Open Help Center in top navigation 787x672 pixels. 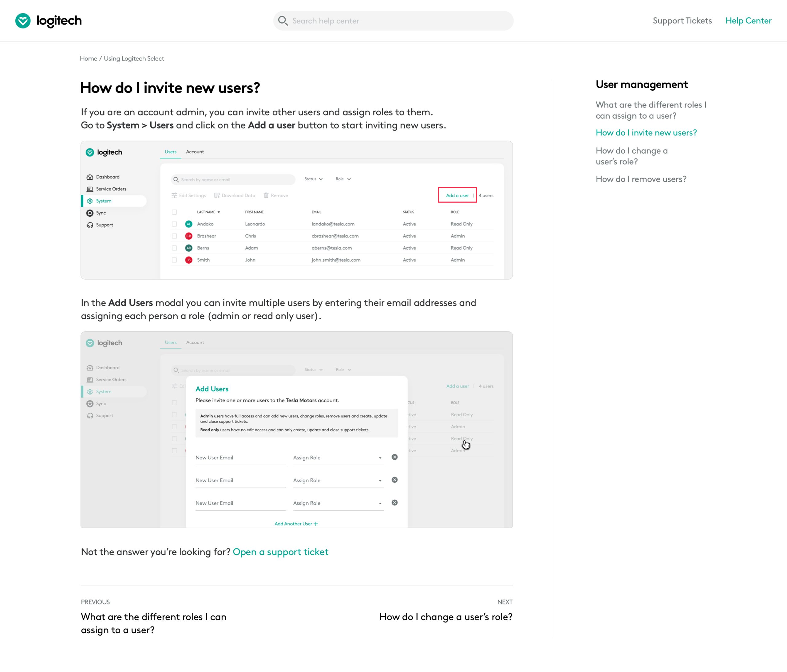(x=748, y=21)
